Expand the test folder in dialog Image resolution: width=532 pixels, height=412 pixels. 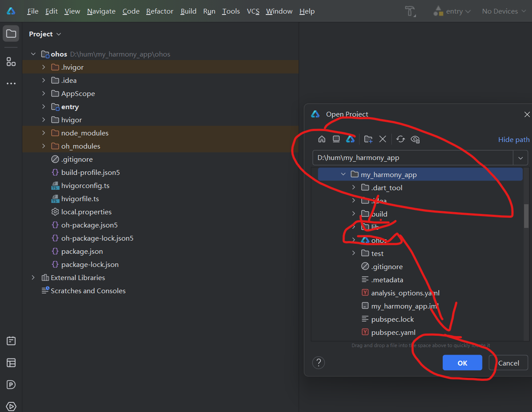coord(353,253)
